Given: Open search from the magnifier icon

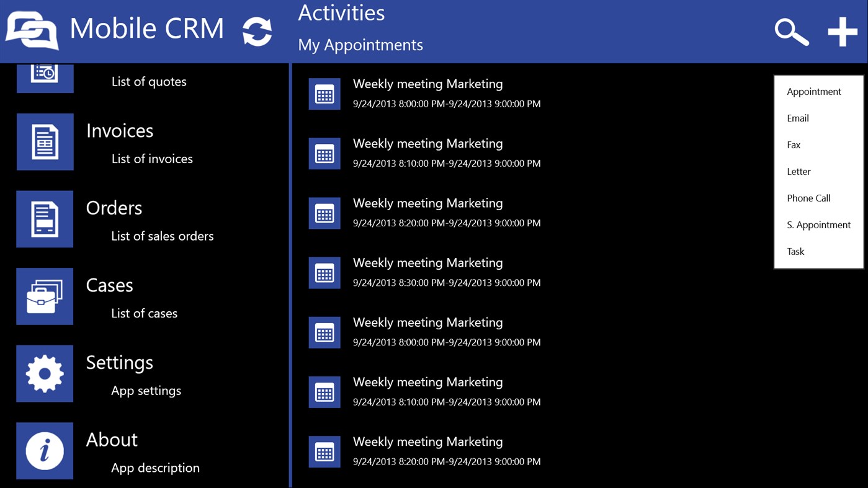Looking at the screenshot, I should coord(791,32).
